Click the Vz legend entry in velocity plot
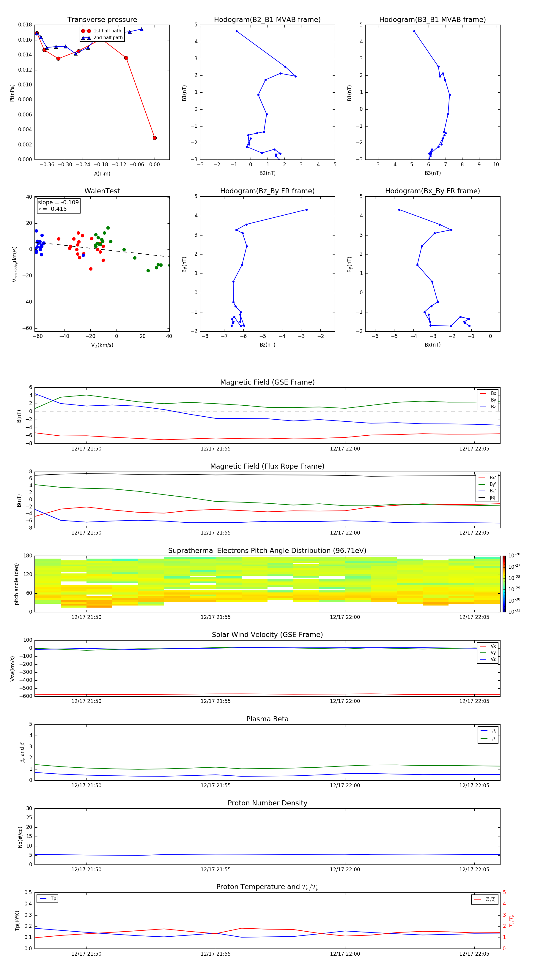The height and width of the screenshot is (980, 535). tap(488, 659)
